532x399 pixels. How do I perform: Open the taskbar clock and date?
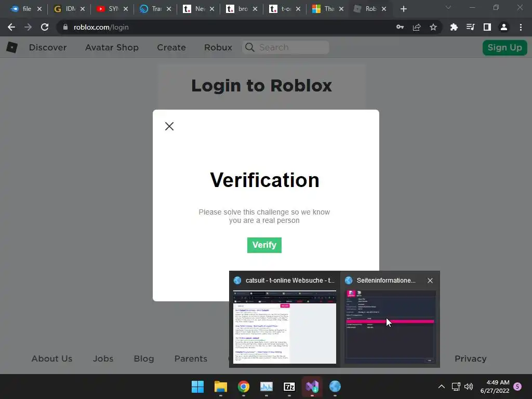[495, 387]
